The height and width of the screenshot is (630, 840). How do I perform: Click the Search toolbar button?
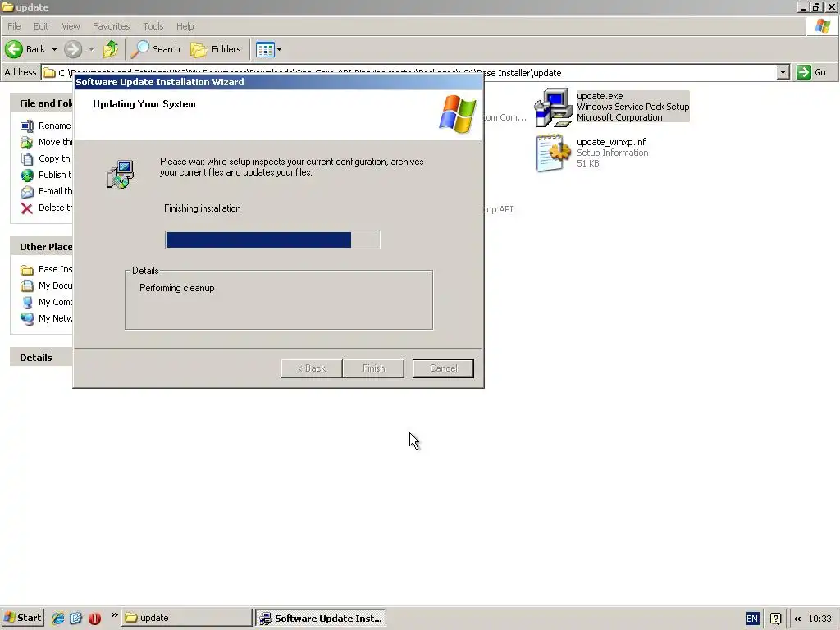tap(155, 49)
